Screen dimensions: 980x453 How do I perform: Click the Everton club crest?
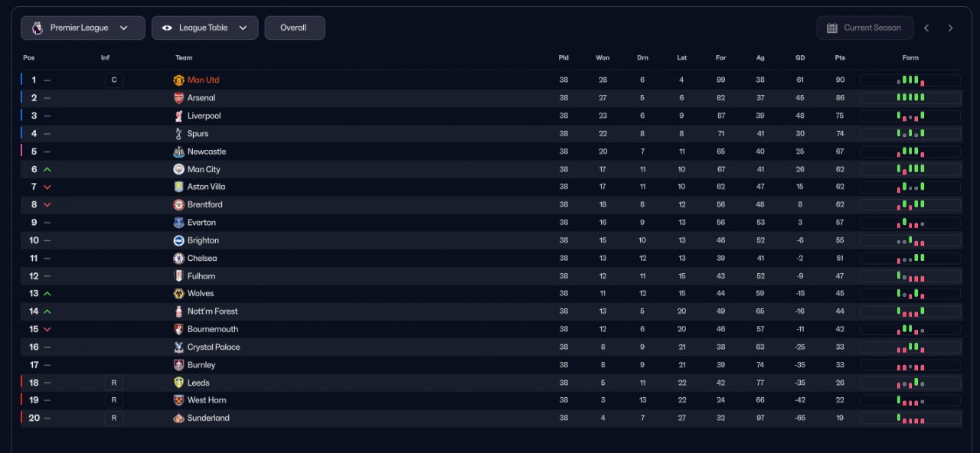tap(178, 223)
